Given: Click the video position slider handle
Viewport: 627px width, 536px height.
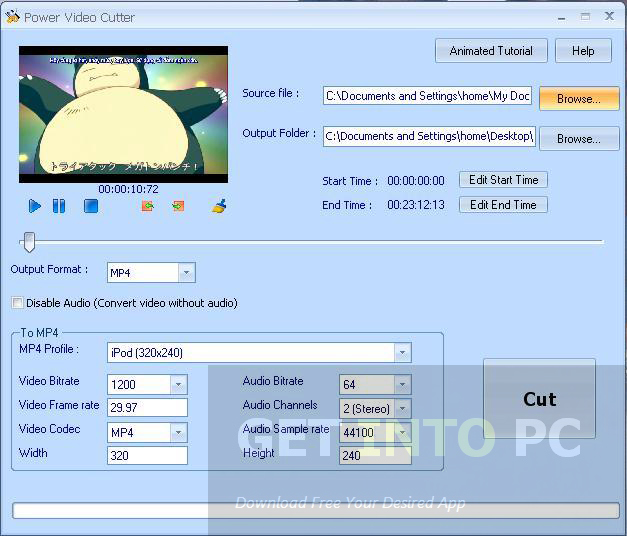Looking at the screenshot, I should tap(29, 242).
